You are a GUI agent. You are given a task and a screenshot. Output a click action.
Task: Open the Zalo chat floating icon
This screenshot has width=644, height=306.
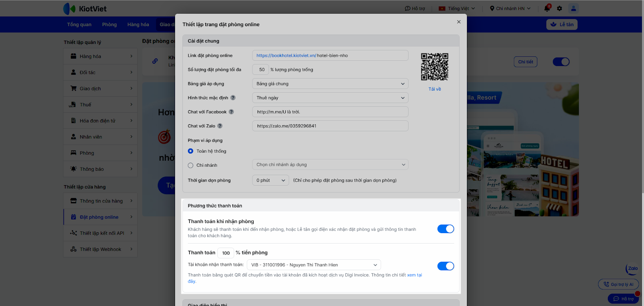(632, 269)
